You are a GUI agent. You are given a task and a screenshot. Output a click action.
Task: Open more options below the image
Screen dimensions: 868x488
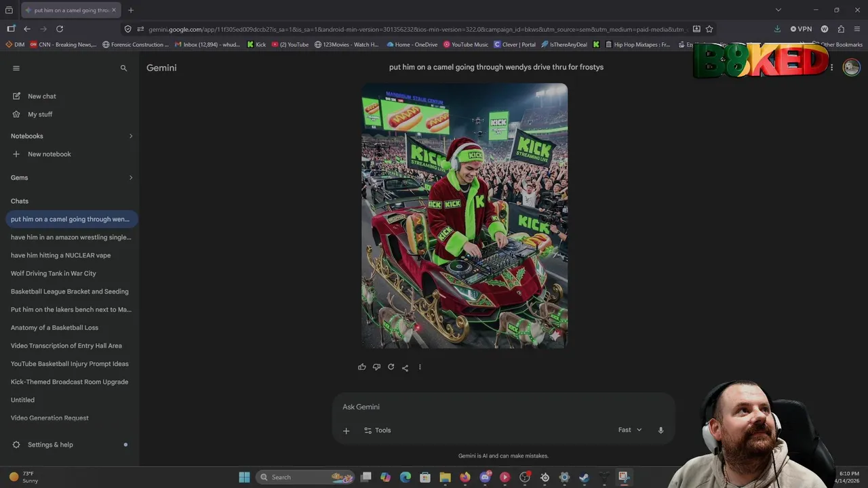pos(420,367)
